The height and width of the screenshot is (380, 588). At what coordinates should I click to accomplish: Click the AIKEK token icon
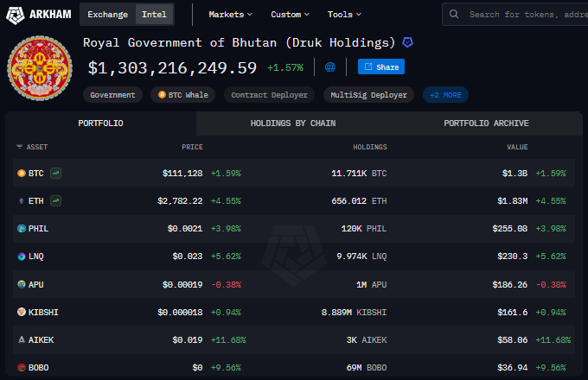[x=22, y=339]
